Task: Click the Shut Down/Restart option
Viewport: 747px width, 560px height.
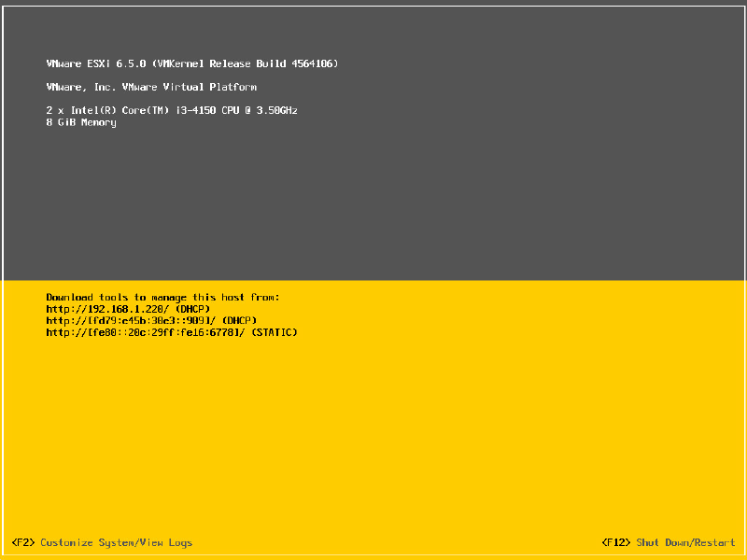Action: (685, 542)
